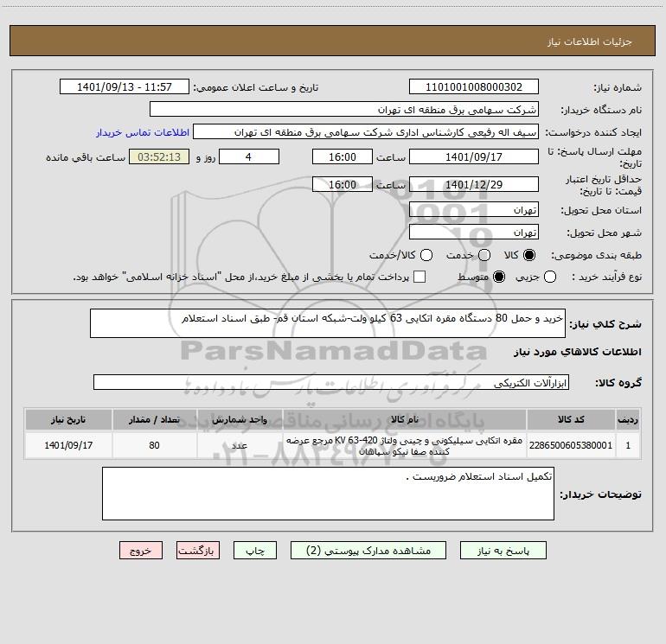Click the جزئیات اطلاعات نیاز header title

[x=590, y=41]
